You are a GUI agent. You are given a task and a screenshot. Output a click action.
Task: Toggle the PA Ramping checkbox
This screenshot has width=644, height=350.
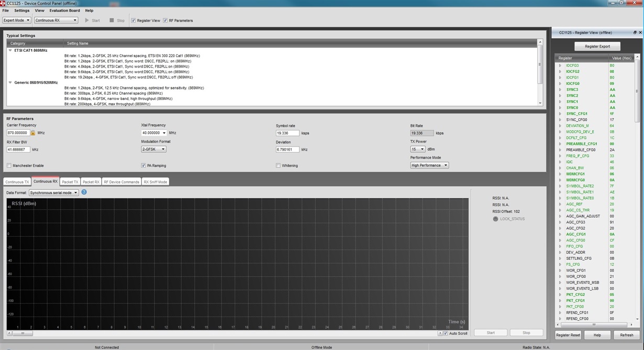[143, 165]
